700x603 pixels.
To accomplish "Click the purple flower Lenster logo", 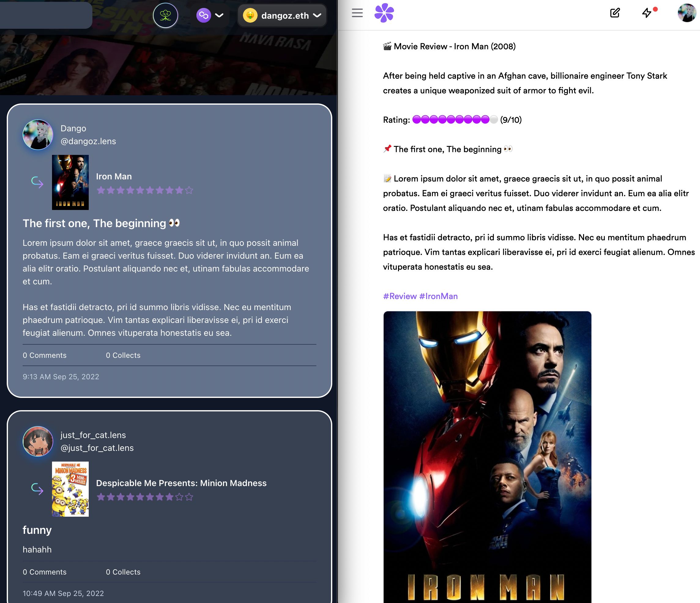I will 384,13.
